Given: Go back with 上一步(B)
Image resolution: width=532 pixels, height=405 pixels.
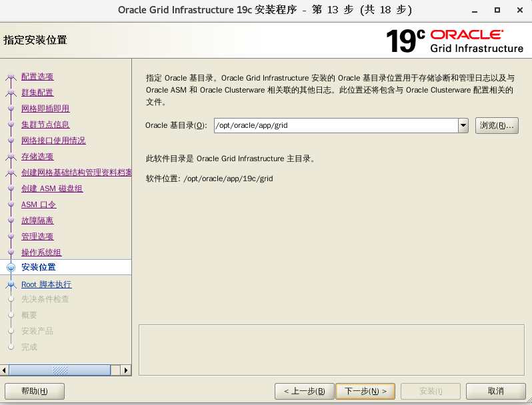Looking at the screenshot, I should (x=305, y=391).
